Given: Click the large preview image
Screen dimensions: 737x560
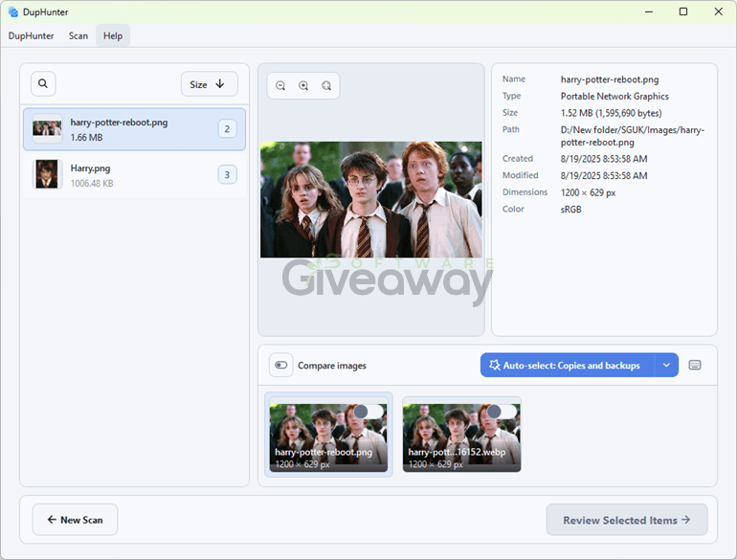Looking at the screenshot, I should (371, 199).
